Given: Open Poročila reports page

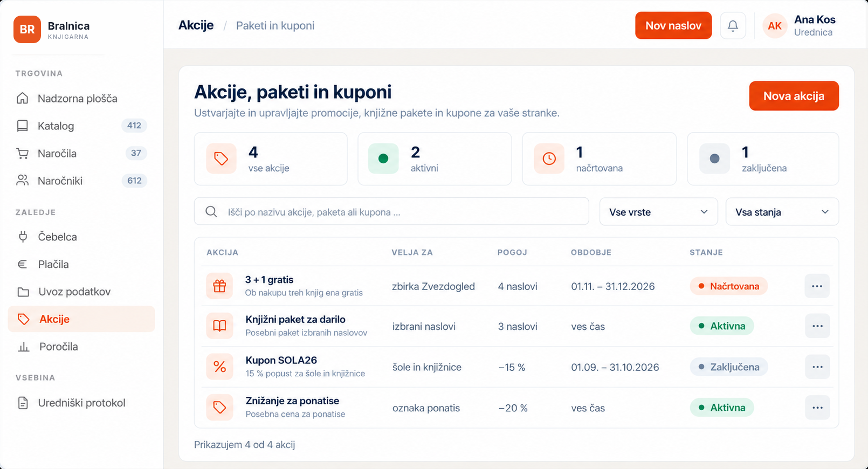Looking at the screenshot, I should (x=81, y=347).
